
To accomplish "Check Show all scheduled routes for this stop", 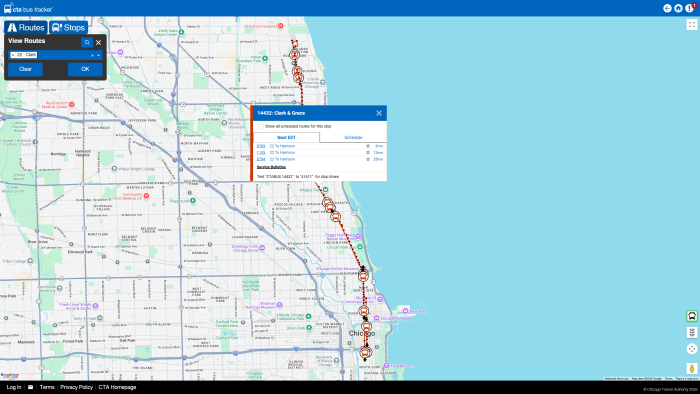I will (261, 126).
